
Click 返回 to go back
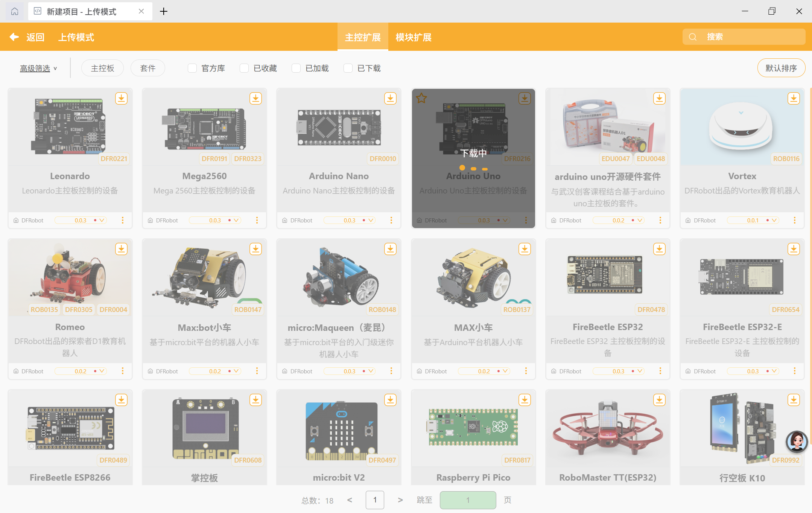35,37
